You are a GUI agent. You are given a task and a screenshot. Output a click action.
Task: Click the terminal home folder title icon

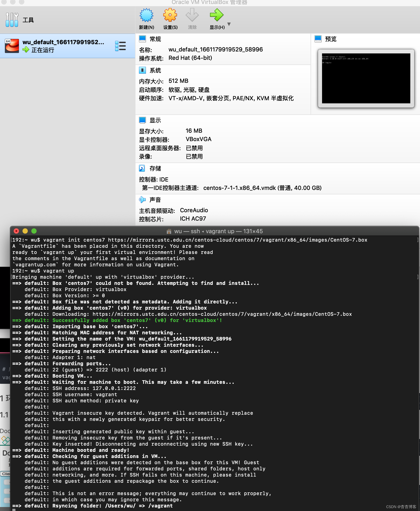pyautogui.click(x=169, y=231)
